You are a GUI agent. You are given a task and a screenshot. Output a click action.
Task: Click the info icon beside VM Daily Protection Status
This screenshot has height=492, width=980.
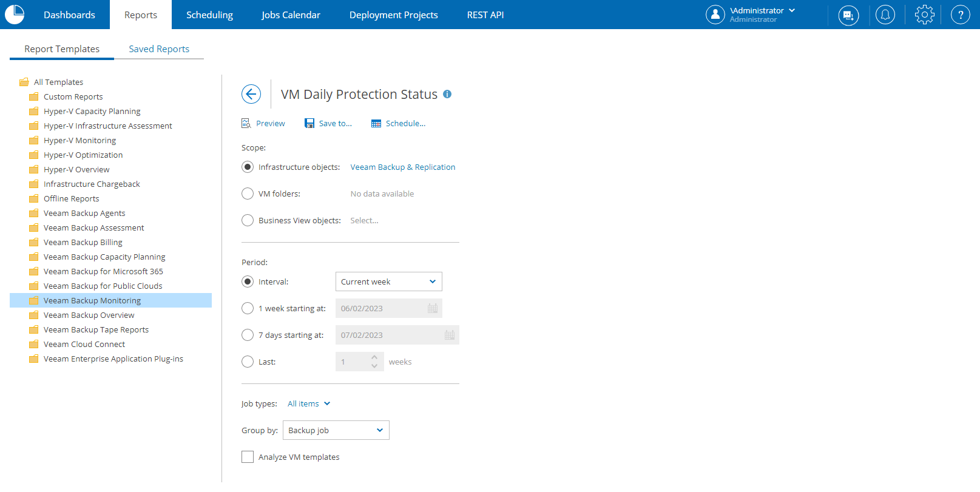point(447,94)
